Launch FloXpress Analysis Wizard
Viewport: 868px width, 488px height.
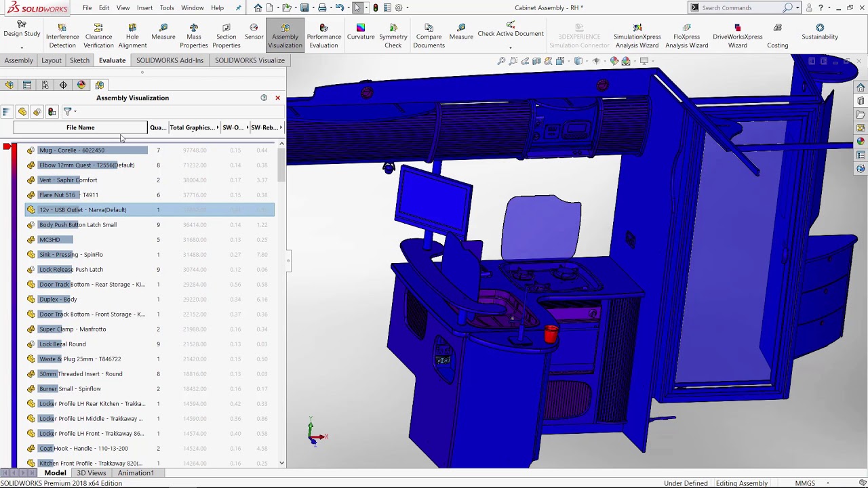click(x=686, y=36)
